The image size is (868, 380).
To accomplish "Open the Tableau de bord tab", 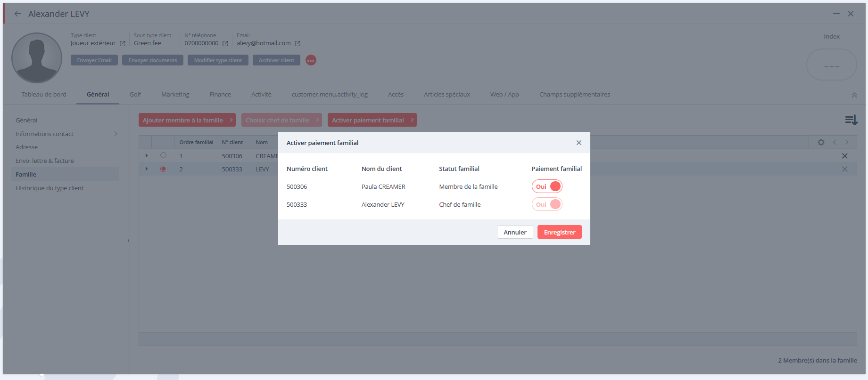I will (x=44, y=95).
